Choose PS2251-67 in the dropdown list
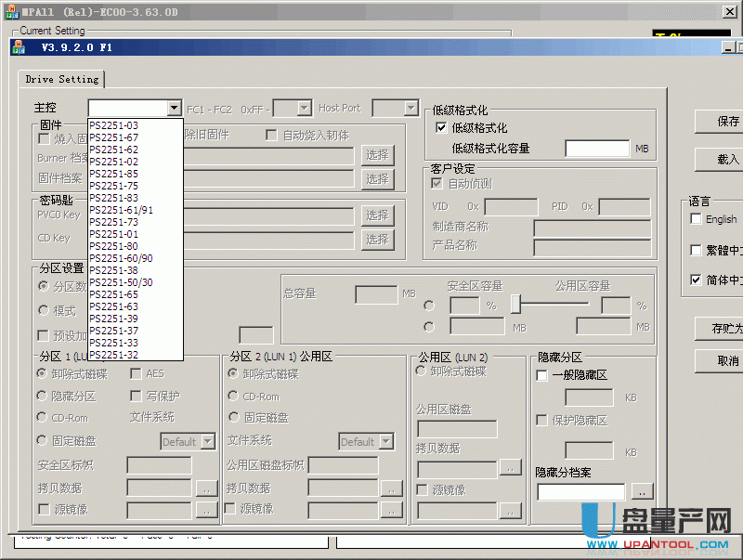Viewport: 743px width, 560px height. point(113,137)
